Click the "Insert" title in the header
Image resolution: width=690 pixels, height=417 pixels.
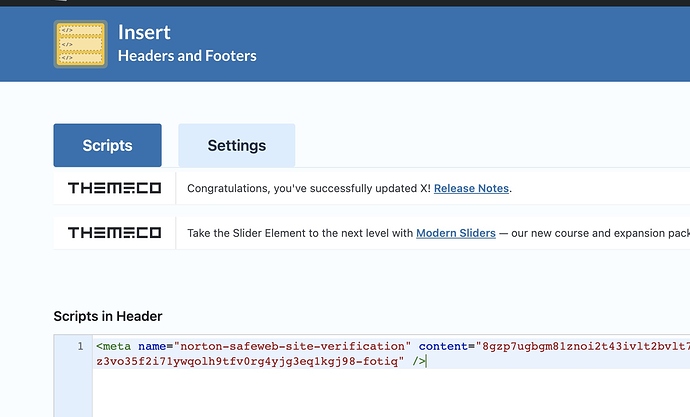pyautogui.click(x=144, y=32)
